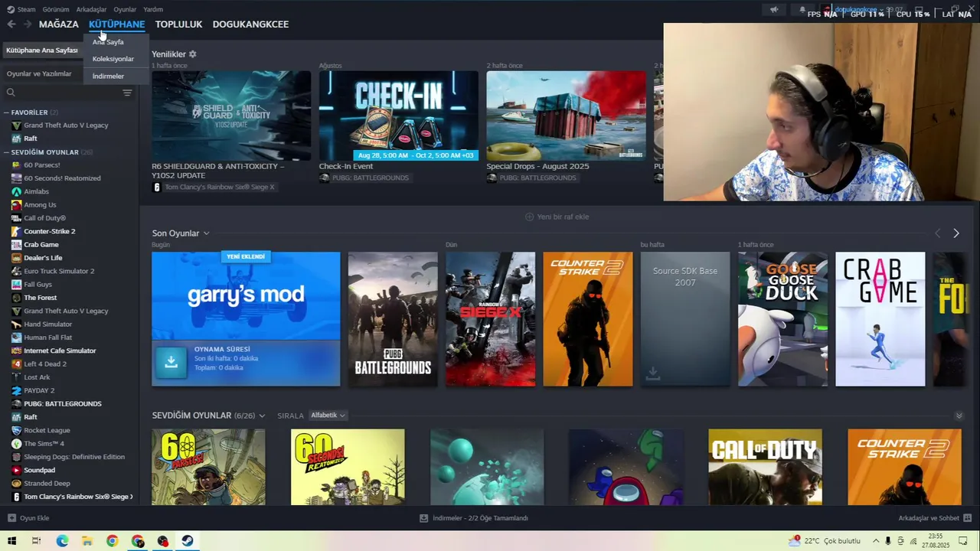This screenshot has height=551, width=980.
Task: Open Yenilikler settings gear
Action: (x=193, y=54)
